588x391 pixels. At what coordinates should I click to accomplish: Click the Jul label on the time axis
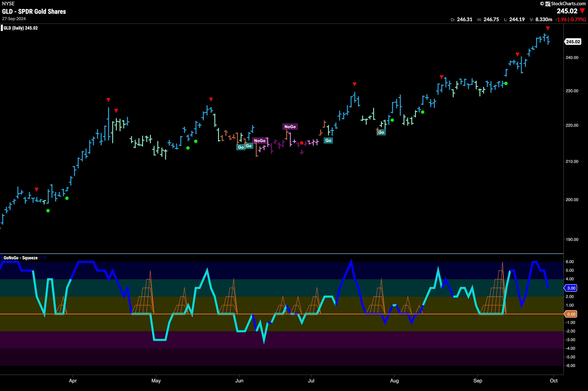(x=311, y=381)
